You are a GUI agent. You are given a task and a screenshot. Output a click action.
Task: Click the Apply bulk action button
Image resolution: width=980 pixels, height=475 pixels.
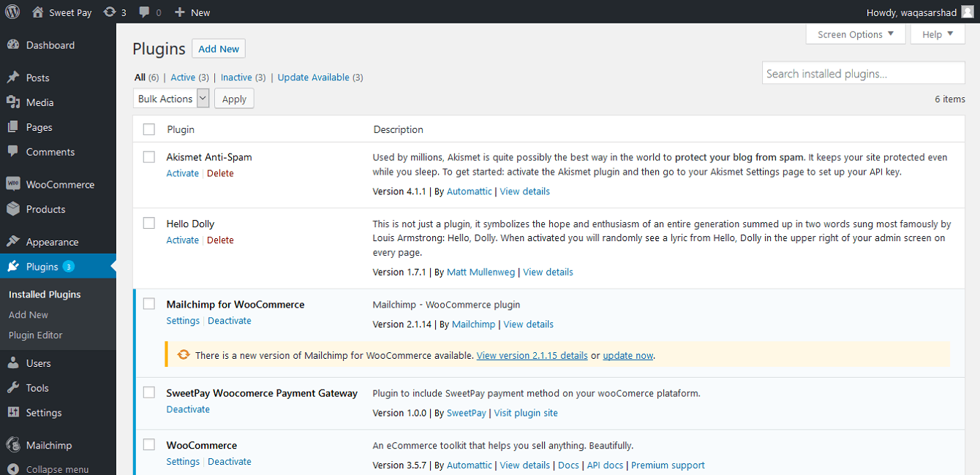pos(234,99)
